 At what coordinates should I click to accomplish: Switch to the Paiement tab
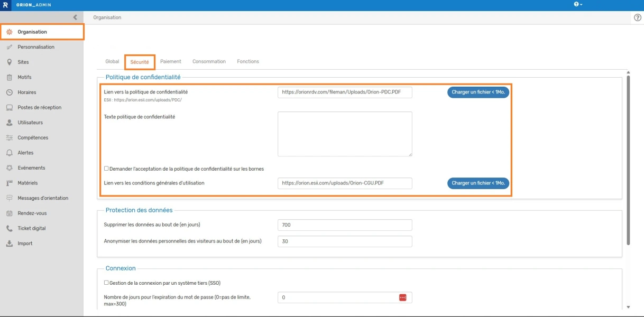click(x=171, y=62)
